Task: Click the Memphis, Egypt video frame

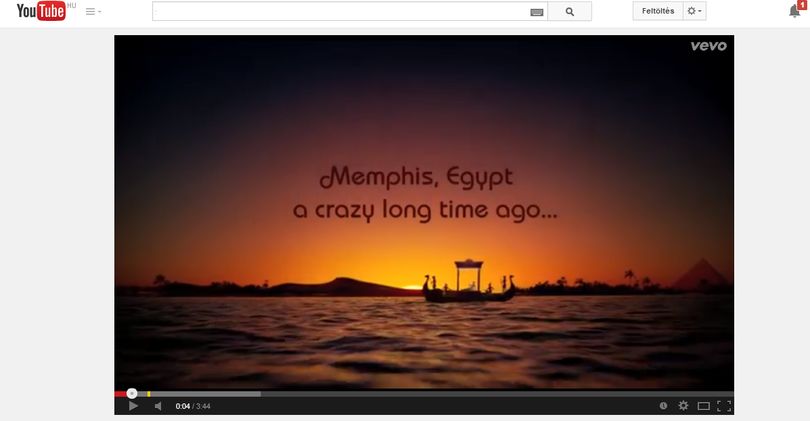Action: coord(424,212)
